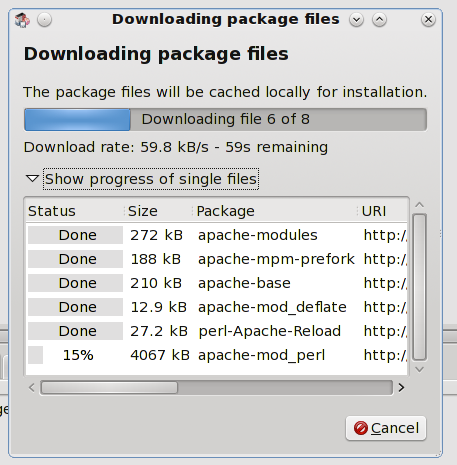The width and height of the screenshot is (457, 465).
Task: Click Show progress of single files label
Action: point(151,179)
